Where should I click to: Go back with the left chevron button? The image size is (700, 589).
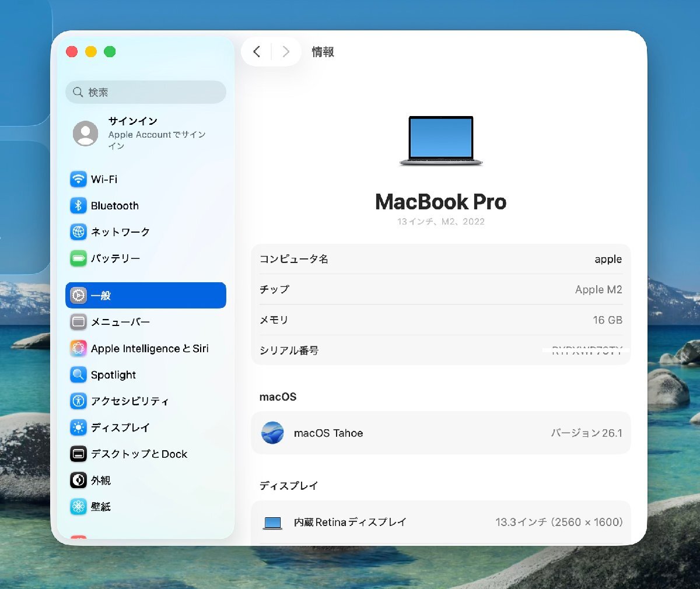pos(257,51)
